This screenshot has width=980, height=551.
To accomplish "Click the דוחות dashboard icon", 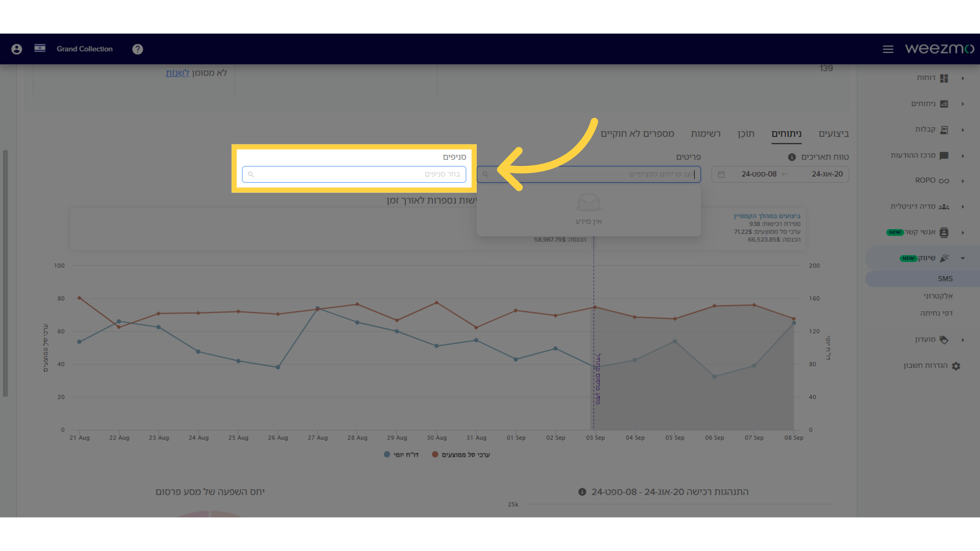I will click(x=944, y=78).
